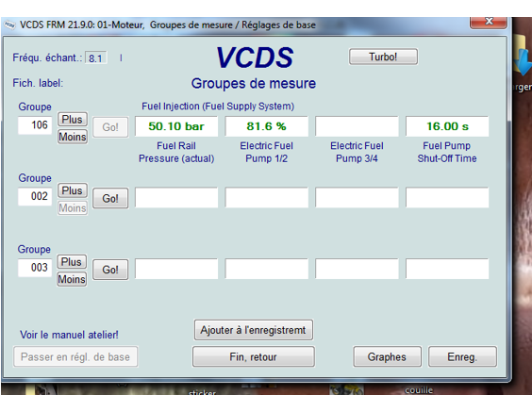This screenshot has height=395, width=532.
Task: Click Voir le manuel atelier! text
Action: [69, 335]
